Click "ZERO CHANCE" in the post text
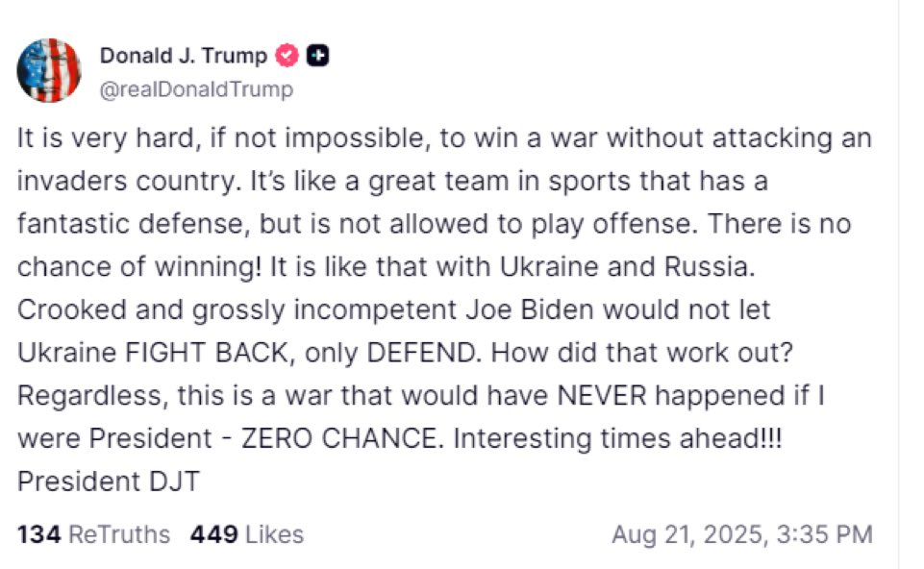 click(341, 438)
